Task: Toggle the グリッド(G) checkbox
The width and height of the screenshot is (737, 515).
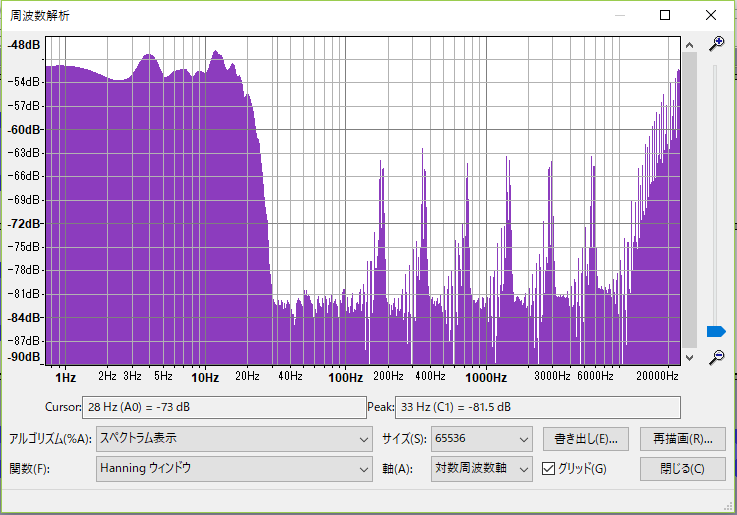Action: tap(549, 468)
